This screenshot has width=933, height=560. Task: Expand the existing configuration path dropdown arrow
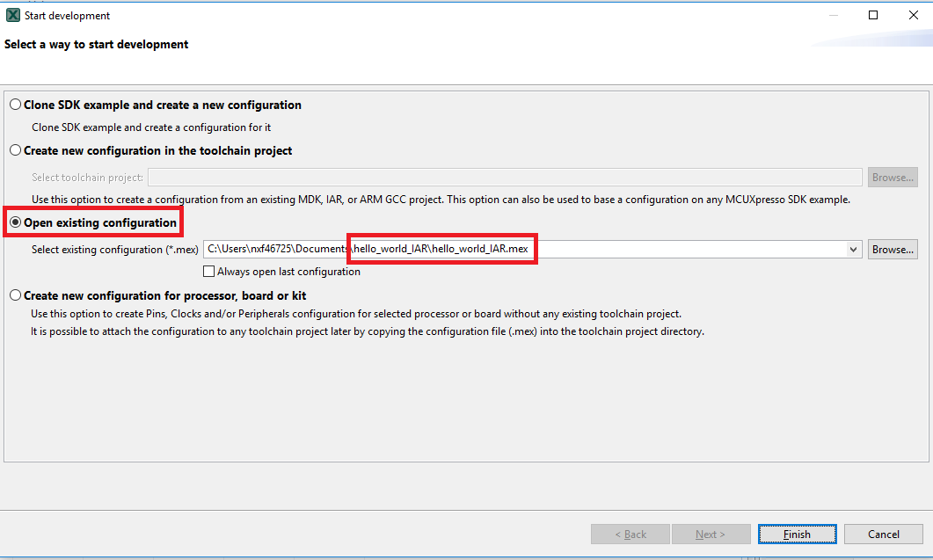853,250
